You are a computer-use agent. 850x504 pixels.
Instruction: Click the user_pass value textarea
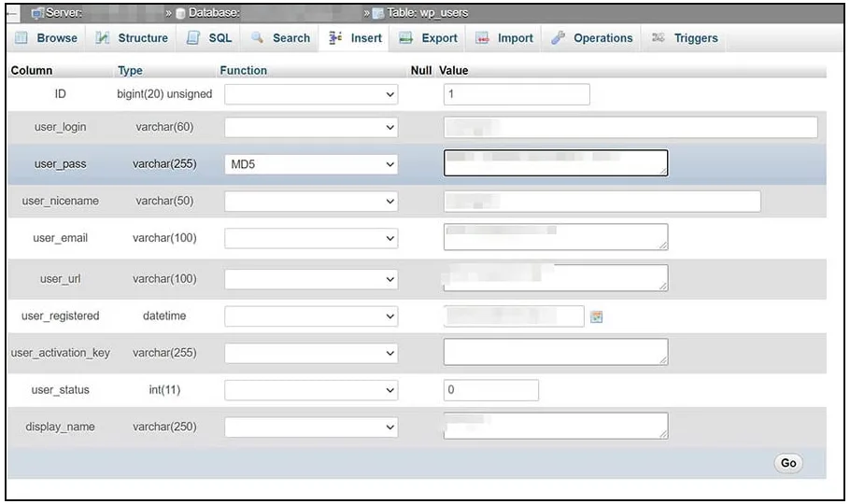coord(556,163)
